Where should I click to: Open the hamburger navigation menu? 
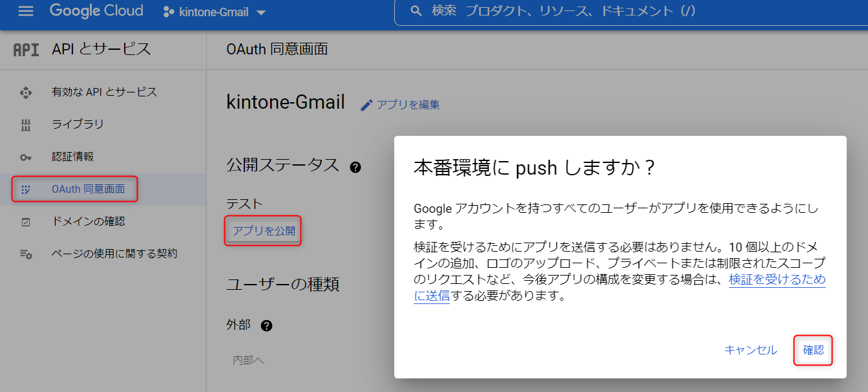click(x=26, y=11)
